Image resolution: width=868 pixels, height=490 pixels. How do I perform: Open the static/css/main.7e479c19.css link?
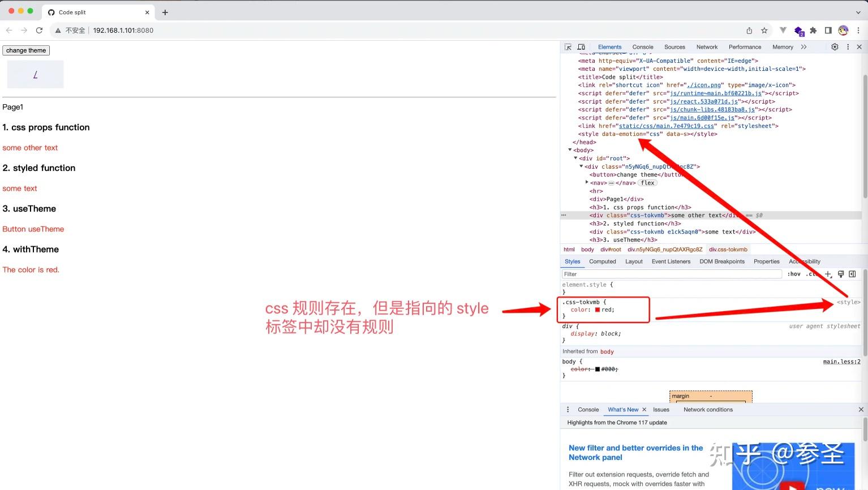click(667, 126)
